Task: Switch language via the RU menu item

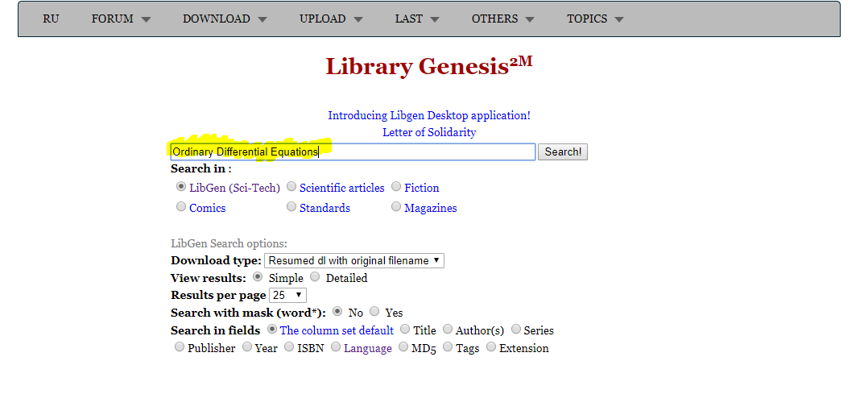Action: click(51, 19)
